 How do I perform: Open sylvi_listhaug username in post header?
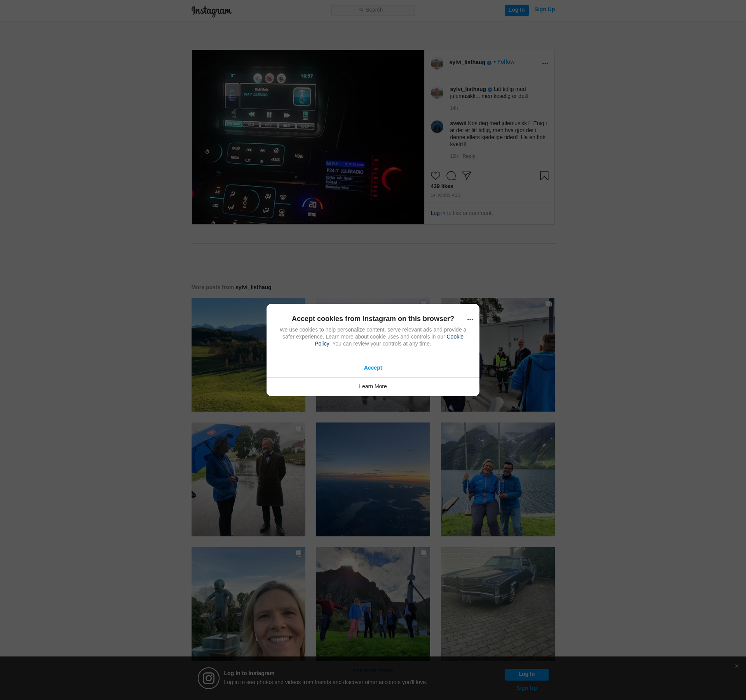click(467, 62)
